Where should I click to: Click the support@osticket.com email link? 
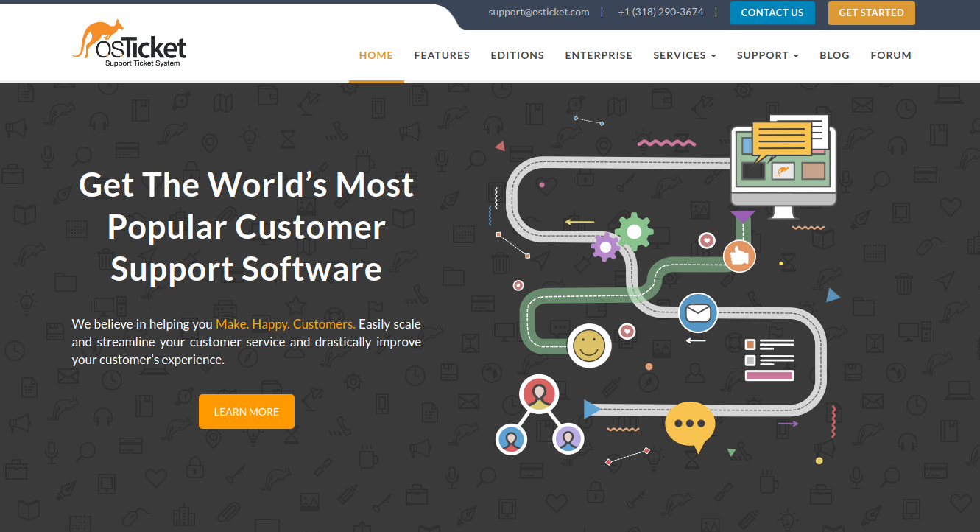[x=539, y=12]
